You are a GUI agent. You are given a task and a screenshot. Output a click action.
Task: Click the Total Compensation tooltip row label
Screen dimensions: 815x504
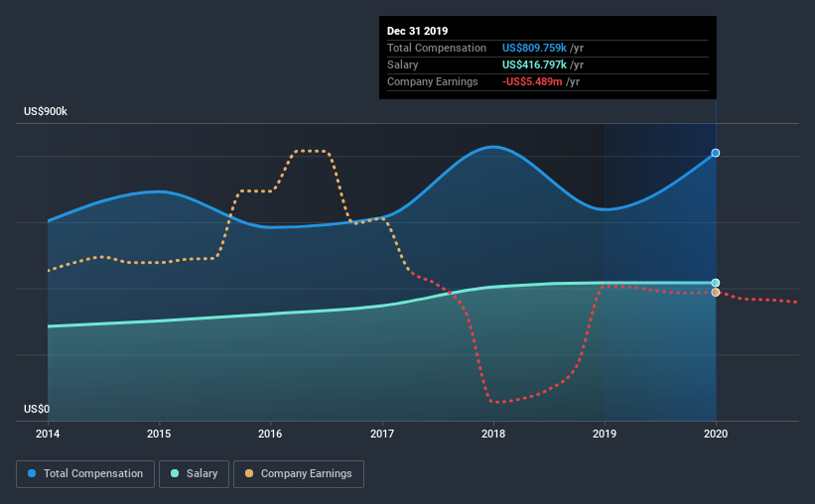[x=437, y=48]
